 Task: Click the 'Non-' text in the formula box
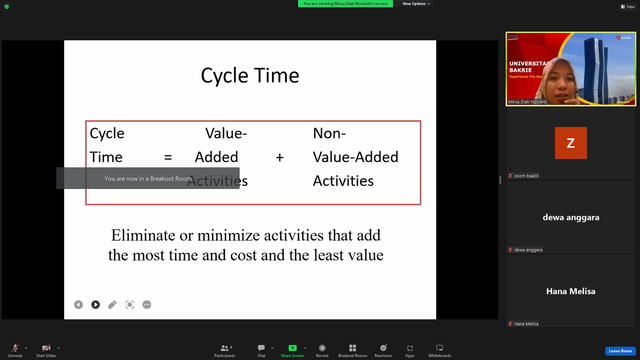[329, 133]
